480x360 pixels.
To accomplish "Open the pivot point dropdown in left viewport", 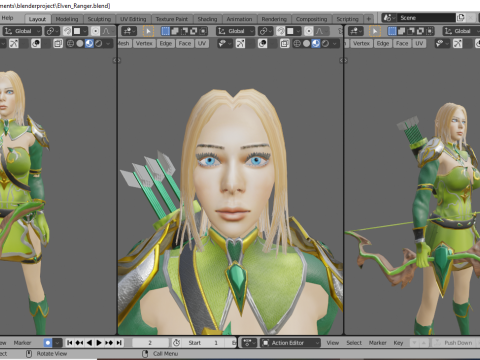I will click(x=51, y=31).
